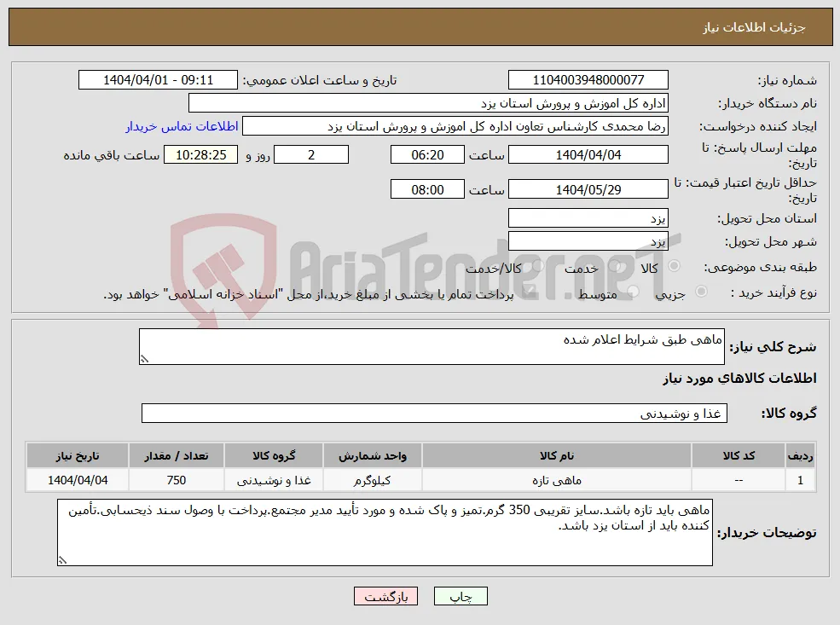Click the جزئیات اطلاعات نیاز header title
This screenshot has height=625, width=840.
click(754, 27)
